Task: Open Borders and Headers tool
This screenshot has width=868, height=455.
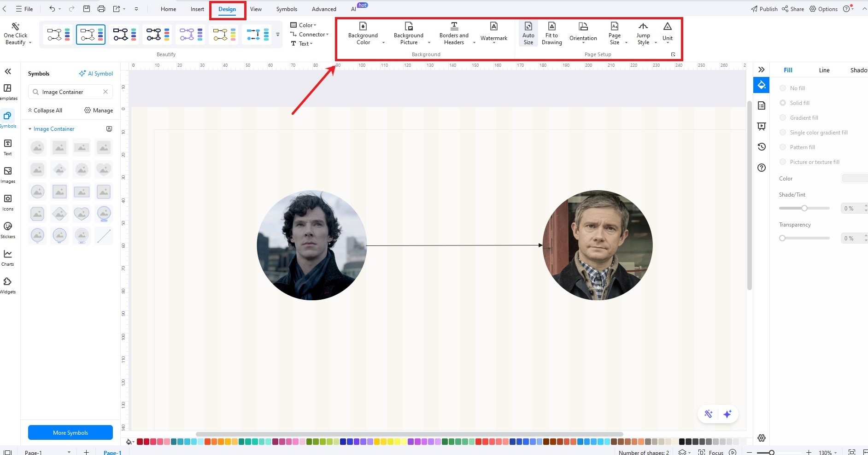Action: (454, 34)
